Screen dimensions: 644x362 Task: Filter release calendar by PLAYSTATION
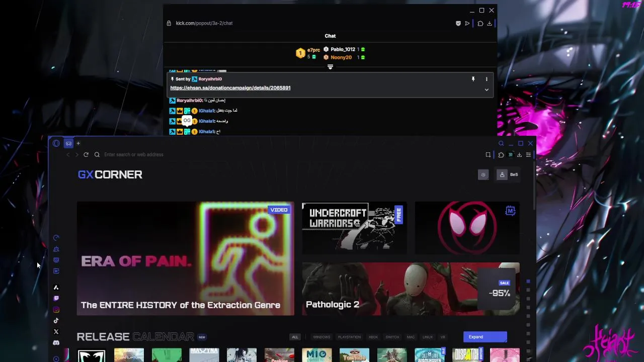click(349, 337)
